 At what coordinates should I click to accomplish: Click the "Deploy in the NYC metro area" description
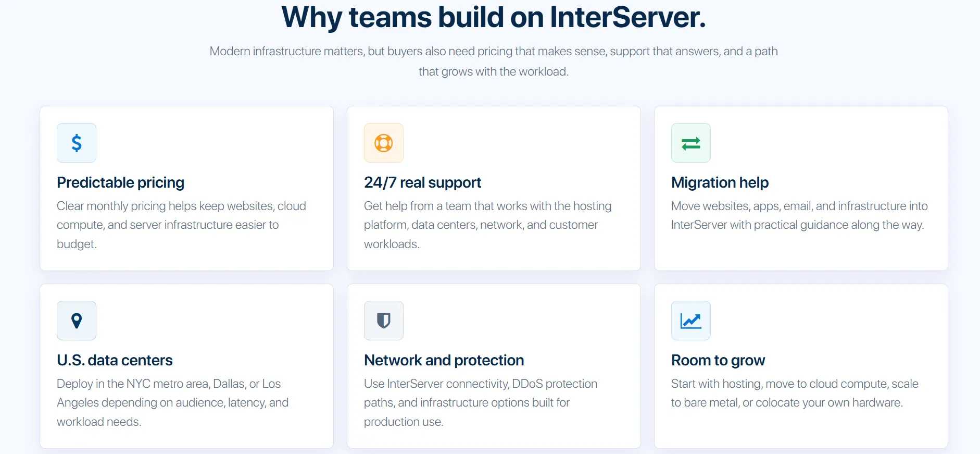click(172, 402)
